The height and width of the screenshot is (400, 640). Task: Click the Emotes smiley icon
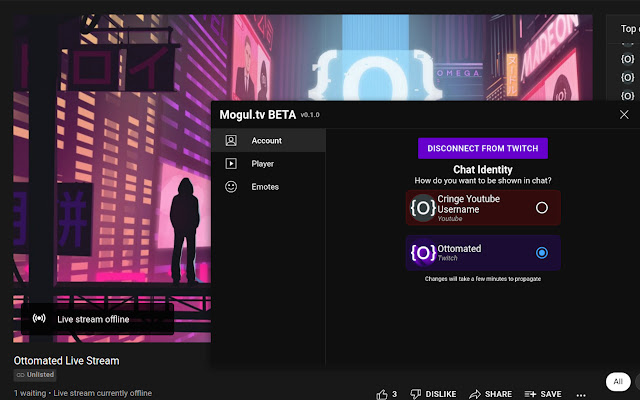click(x=231, y=187)
